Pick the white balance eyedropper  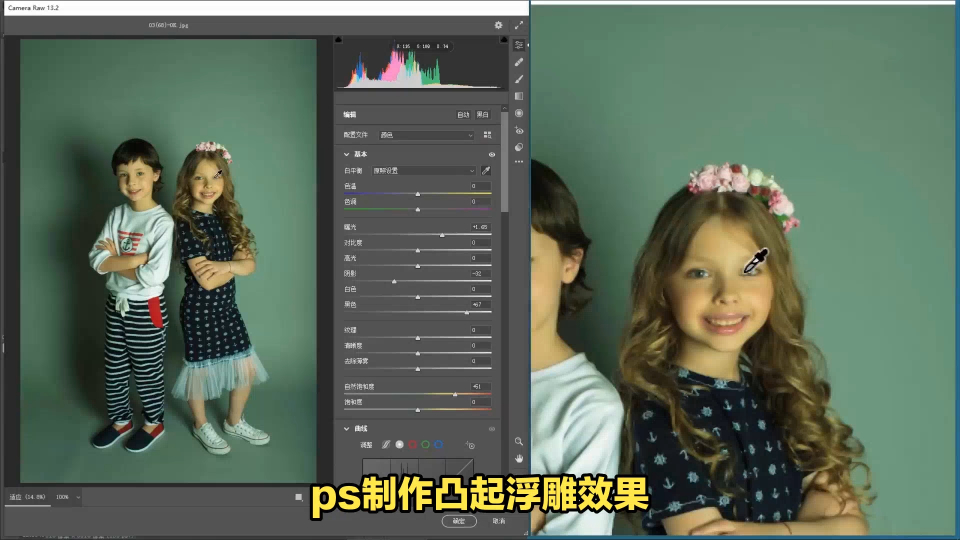[x=486, y=171]
